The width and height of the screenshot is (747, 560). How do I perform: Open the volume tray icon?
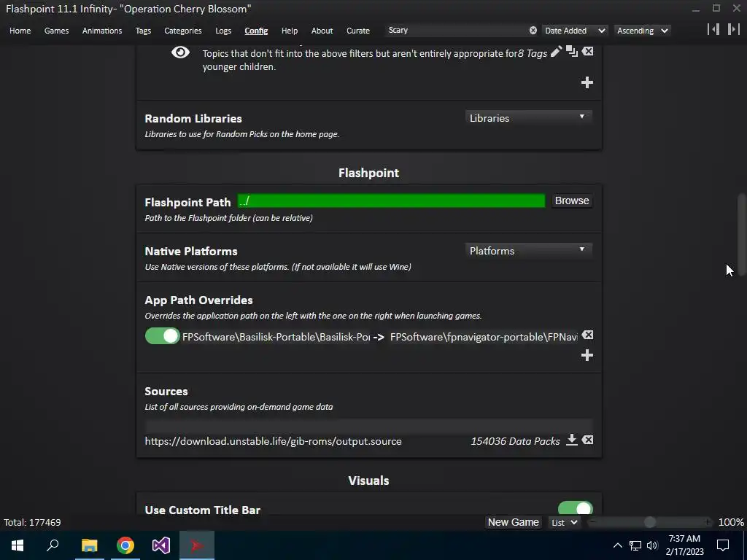(x=652, y=545)
